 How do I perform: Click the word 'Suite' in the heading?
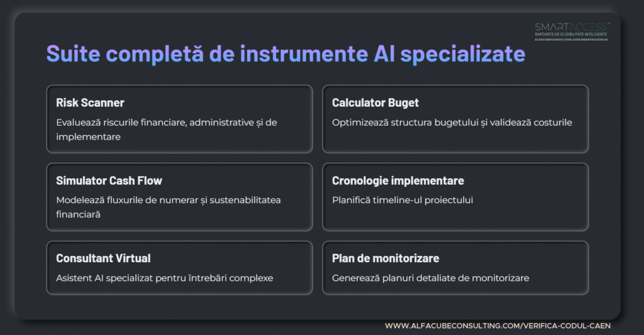click(x=69, y=54)
